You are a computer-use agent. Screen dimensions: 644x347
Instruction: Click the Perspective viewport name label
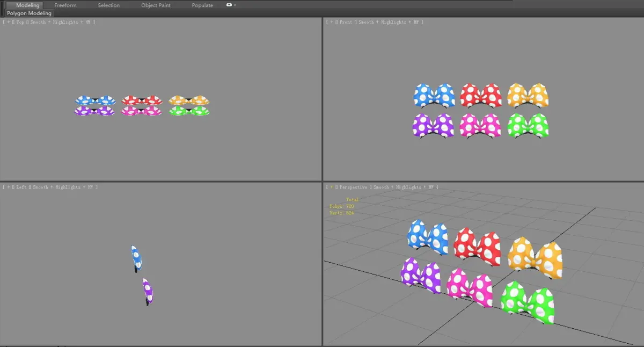[354, 187]
